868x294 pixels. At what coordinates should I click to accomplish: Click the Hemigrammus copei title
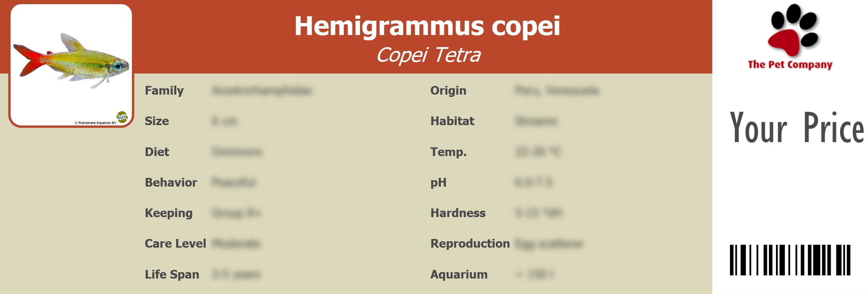[427, 26]
